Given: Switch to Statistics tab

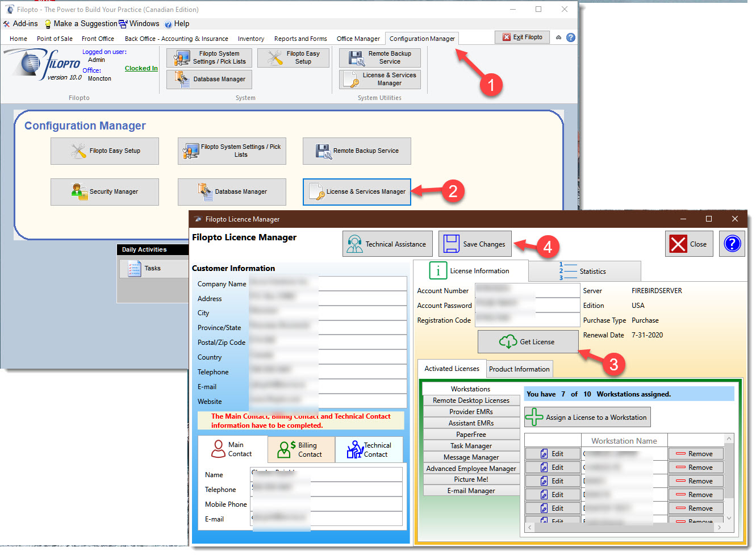Looking at the screenshot, I should pyautogui.click(x=584, y=272).
